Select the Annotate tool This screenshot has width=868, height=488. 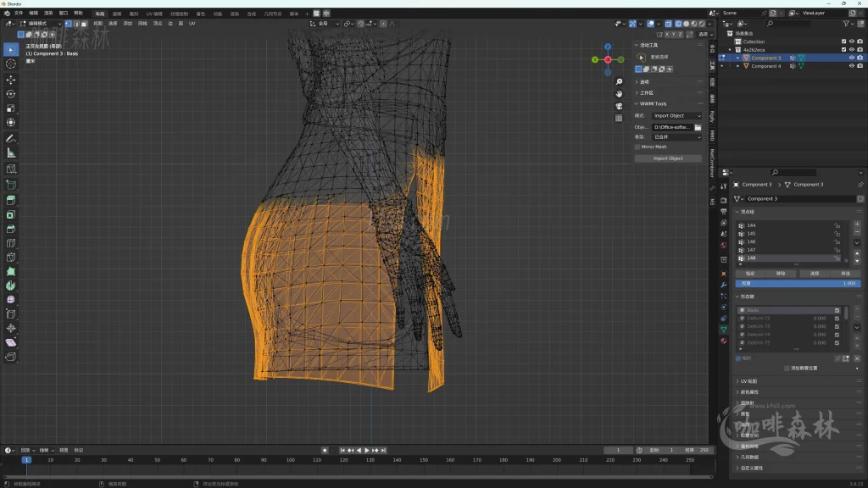[x=10, y=138]
